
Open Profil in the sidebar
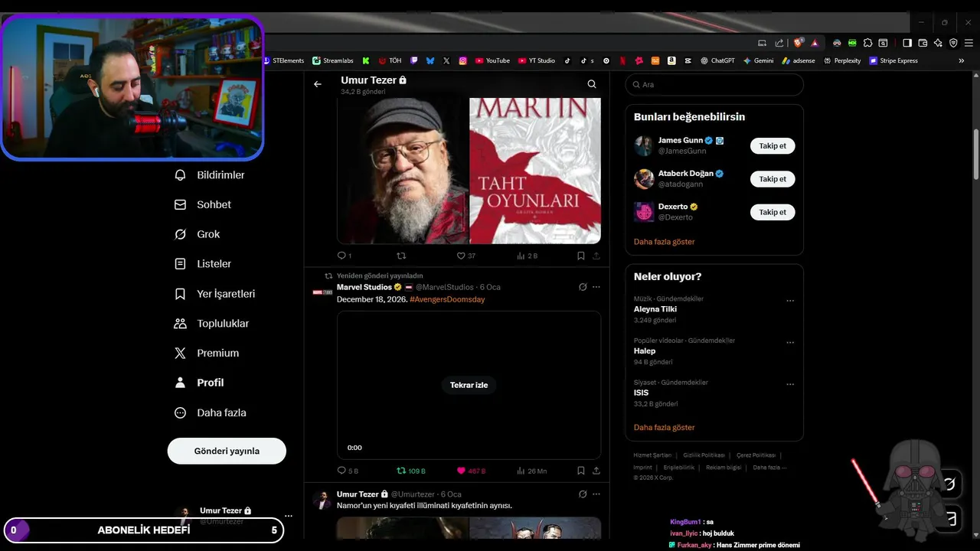coord(199,383)
